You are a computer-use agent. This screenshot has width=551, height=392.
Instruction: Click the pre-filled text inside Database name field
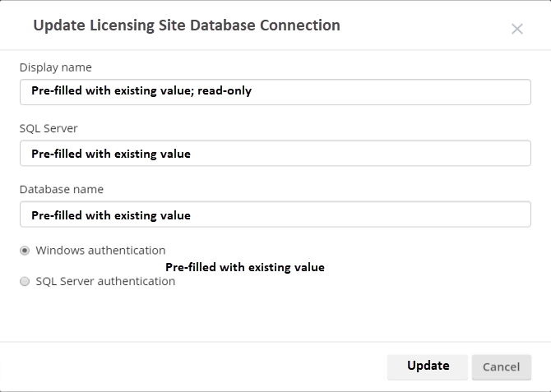111,215
